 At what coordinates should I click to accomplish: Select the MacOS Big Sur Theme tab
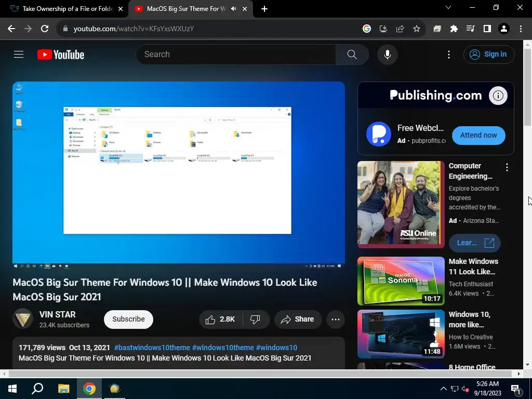[x=186, y=9]
